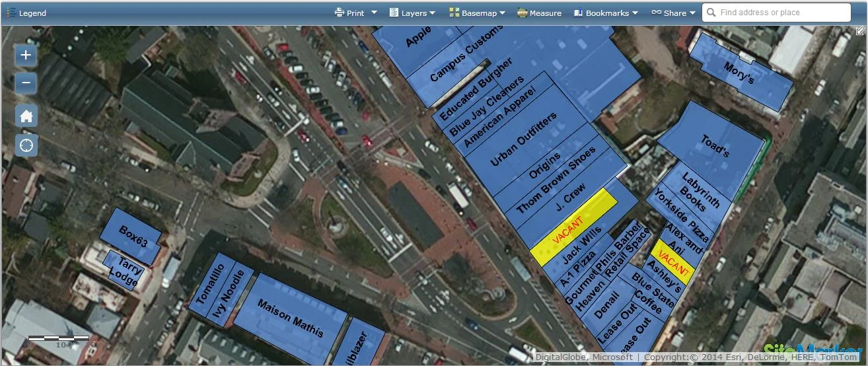Select the yellow VACANT parcel near Ashley's
Image resolution: width=868 pixels, height=366 pixels.
tap(673, 262)
